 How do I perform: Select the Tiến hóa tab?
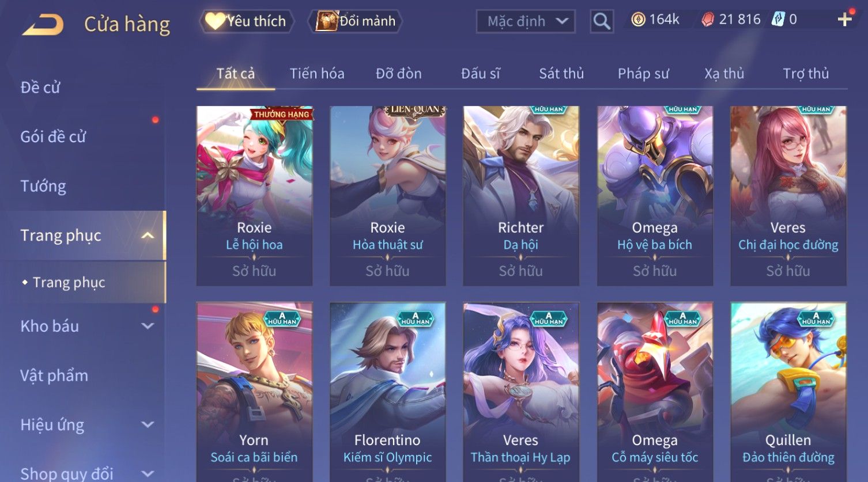pyautogui.click(x=317, y=74)
